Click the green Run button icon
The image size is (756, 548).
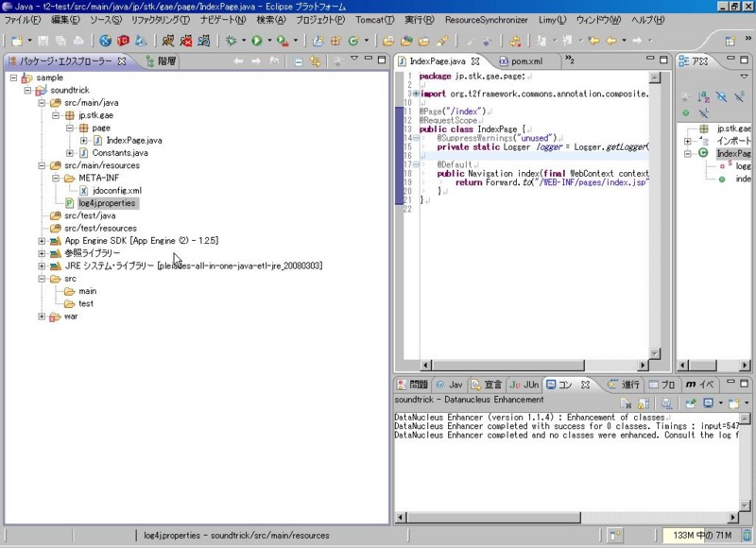[x=256, y=41]
